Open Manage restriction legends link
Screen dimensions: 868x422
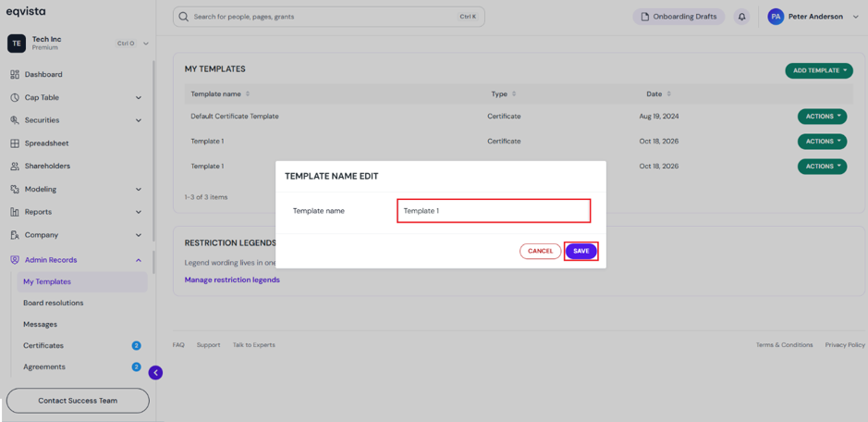click(232, 280)
